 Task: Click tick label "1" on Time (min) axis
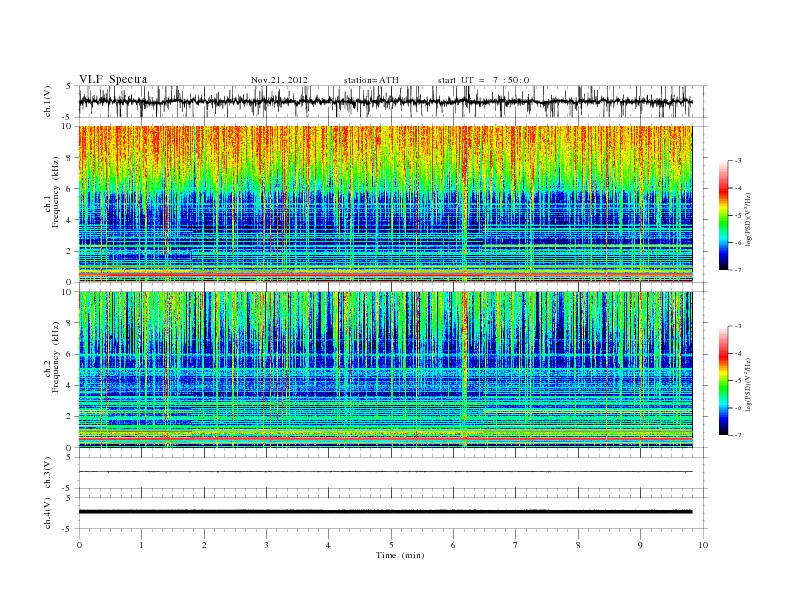[141, 545]
